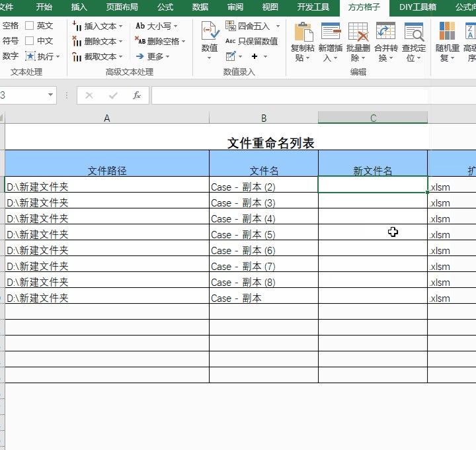Click the formula bar confirm checkmark icon

[113, 95]
